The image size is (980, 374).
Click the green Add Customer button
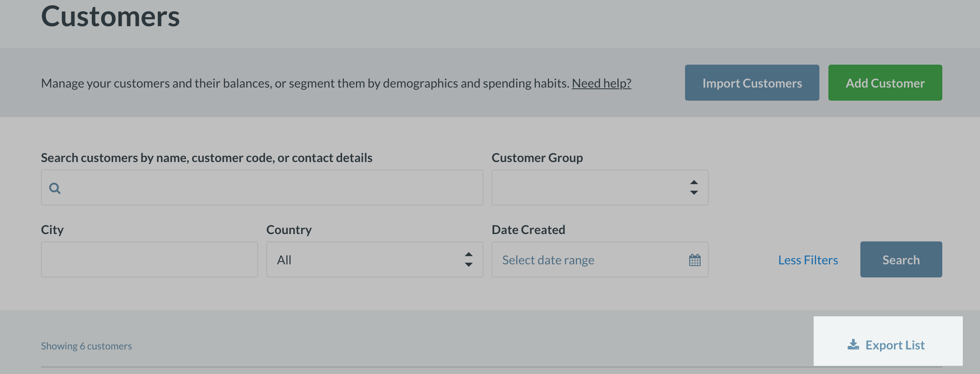click(x=885, y=83)
